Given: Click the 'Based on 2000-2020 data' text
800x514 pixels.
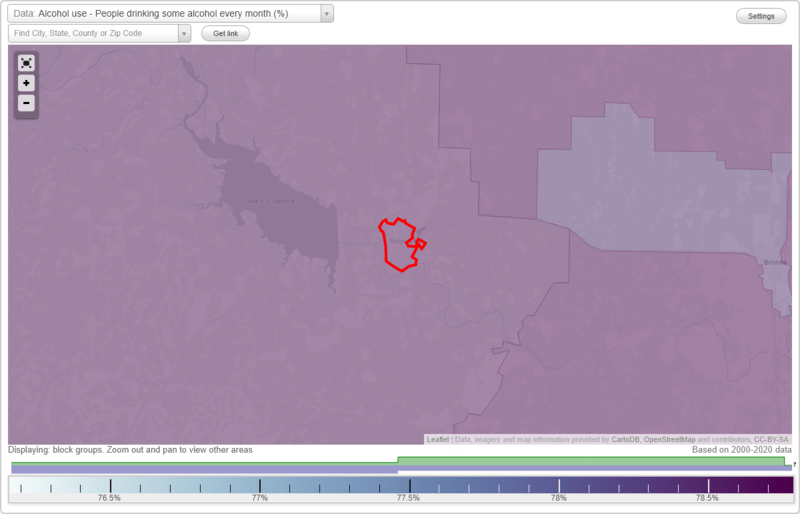Looking at the screenshot, I should [742, 450].
